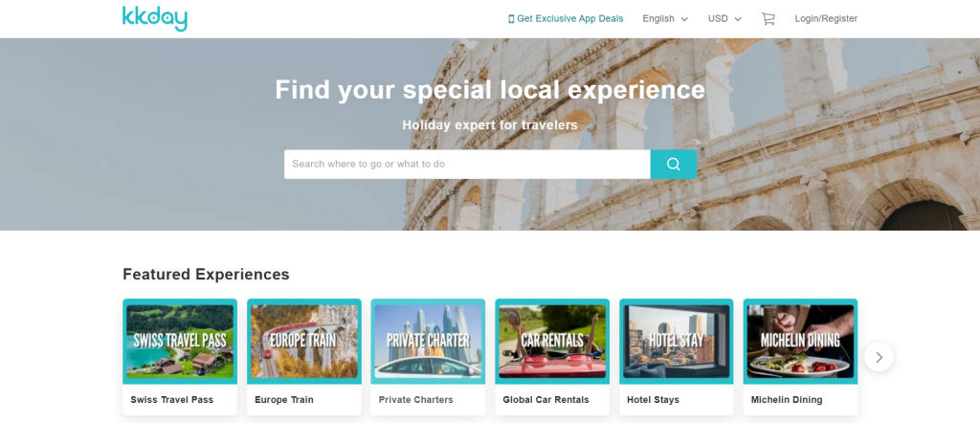Expand the English language dropdown

click(665, 19)
